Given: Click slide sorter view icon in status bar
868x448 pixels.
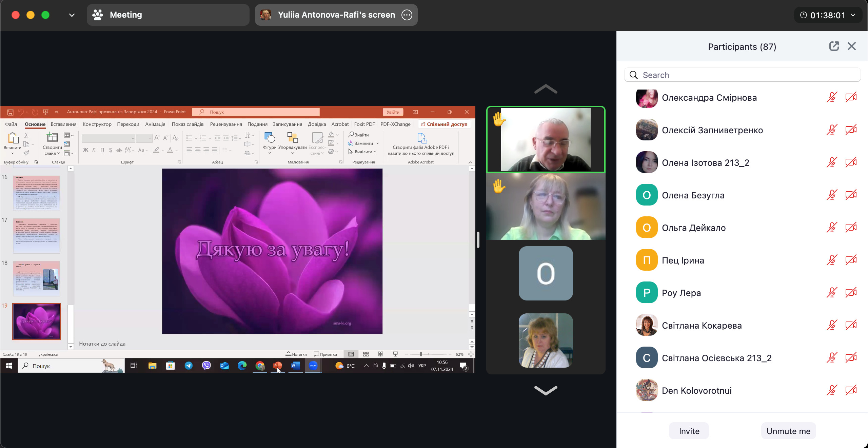Looking at the screenshot, I should (x=366, y=354).
